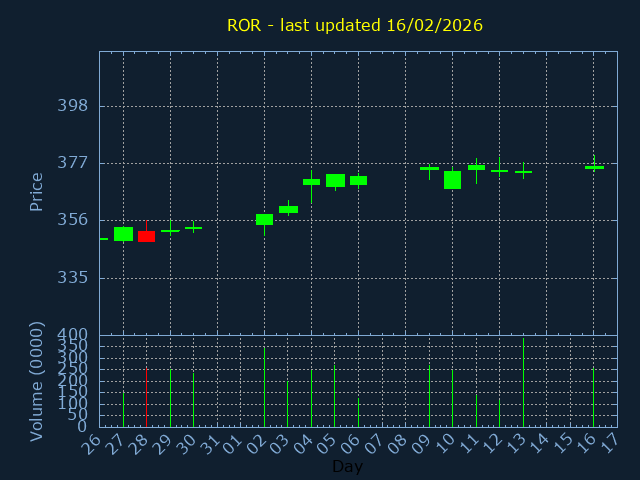
Task: Click the 377 price axis label
Action: [72, 163]
